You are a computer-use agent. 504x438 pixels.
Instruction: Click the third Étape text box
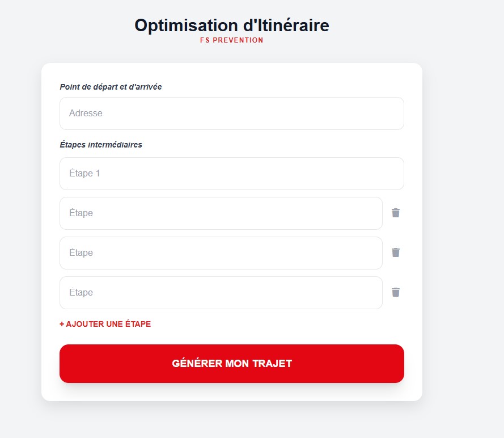coord(221,252)
